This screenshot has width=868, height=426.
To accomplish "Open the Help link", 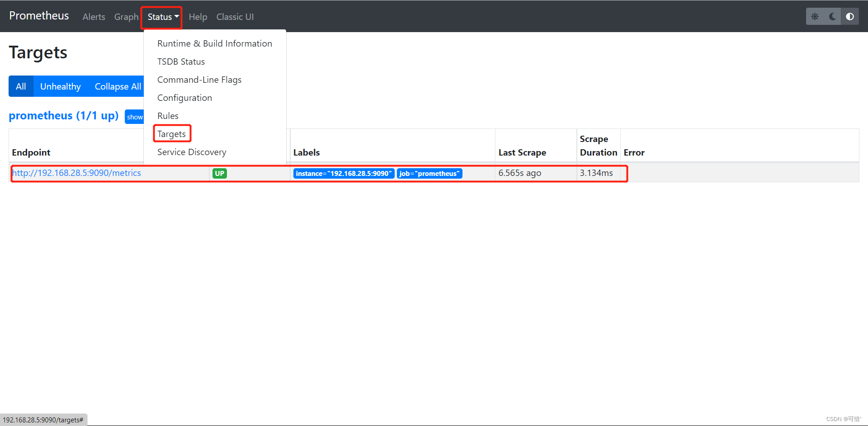I will (198, 17).
